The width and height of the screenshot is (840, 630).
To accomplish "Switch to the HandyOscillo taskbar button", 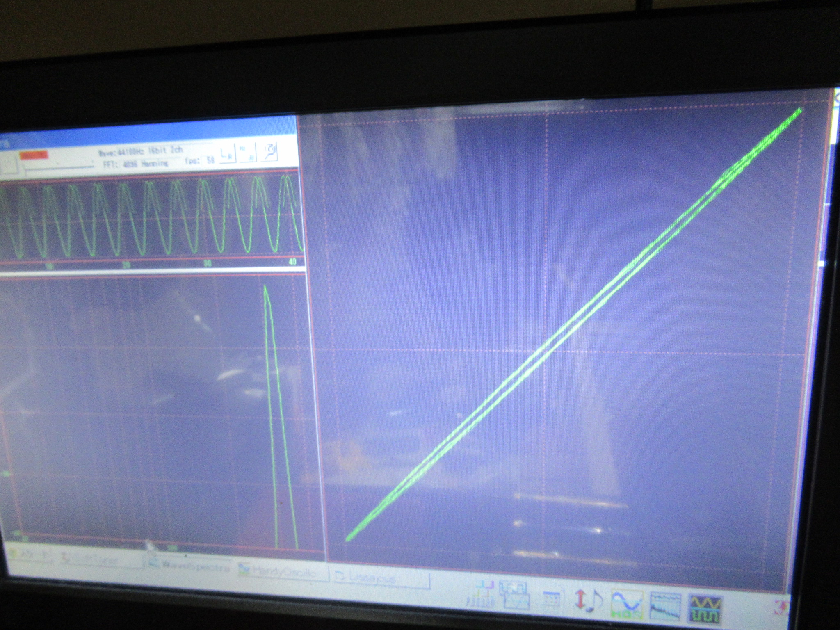I will 283,571.
